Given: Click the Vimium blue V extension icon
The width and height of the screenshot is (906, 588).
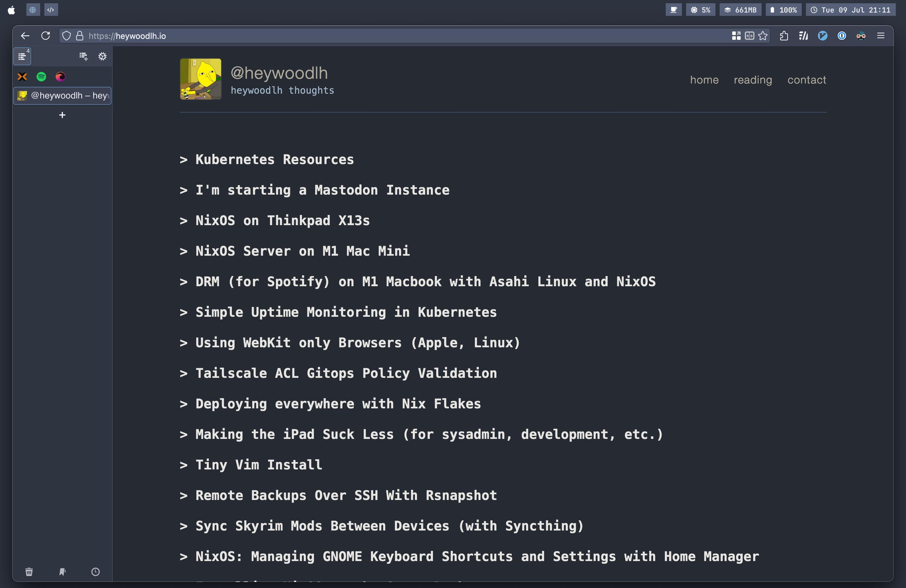Looking at the screenshot, I should coord(823,36).
